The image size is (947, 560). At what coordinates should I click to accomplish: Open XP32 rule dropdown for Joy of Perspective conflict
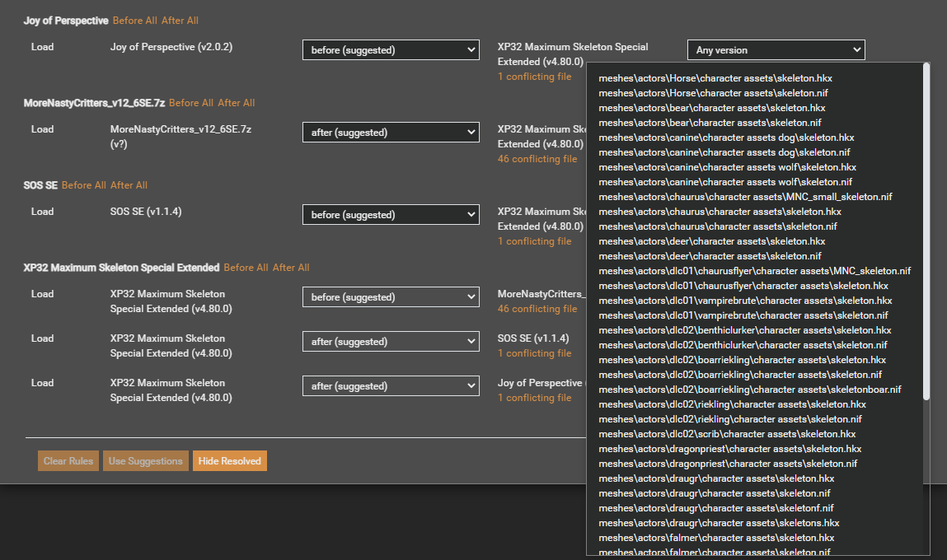(x=391, y=386)
